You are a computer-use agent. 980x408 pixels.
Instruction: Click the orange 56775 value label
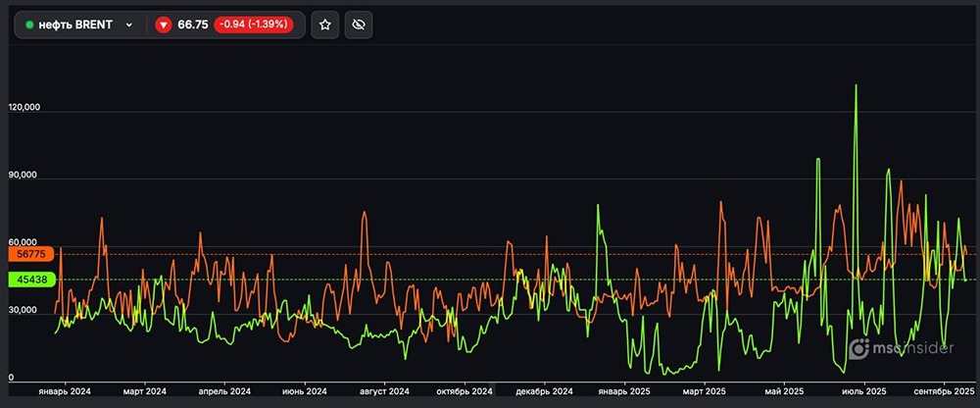point(32,254)
